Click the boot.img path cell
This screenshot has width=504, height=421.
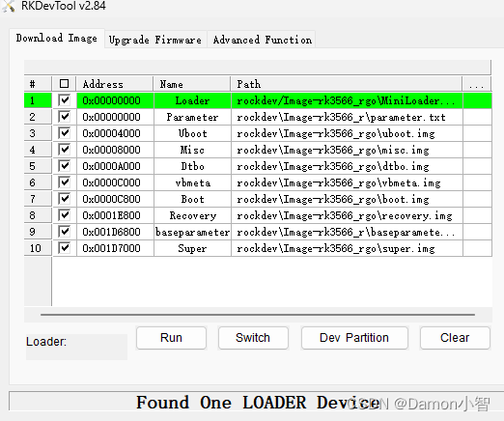pyautogui.click(x=347, y=199)
